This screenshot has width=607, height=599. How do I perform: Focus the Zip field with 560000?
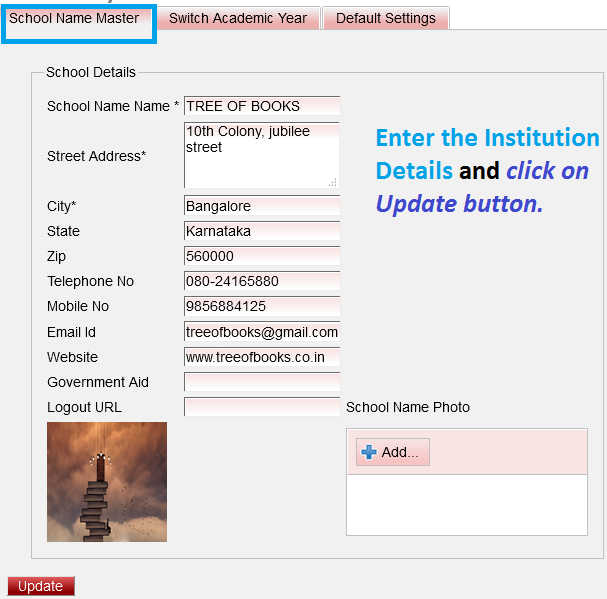262,256
